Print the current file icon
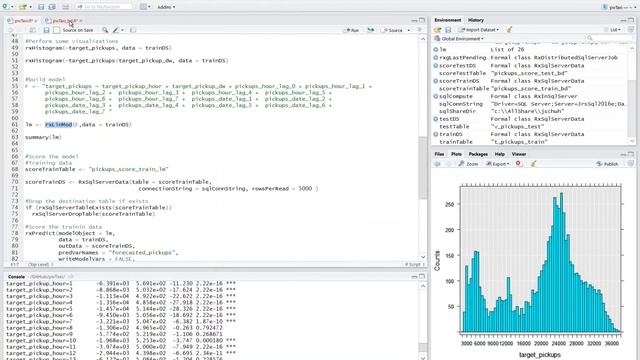The image size is (640, 360). tap(65, 7)
